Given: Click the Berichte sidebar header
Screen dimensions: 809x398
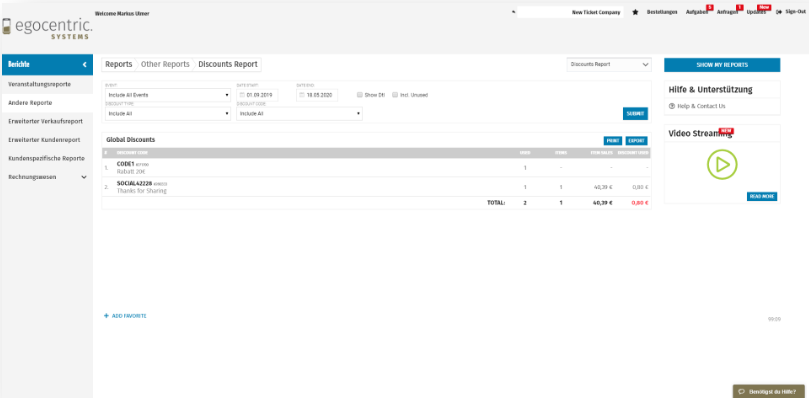Looking at the screenshot, I should (x=47, y=65).
